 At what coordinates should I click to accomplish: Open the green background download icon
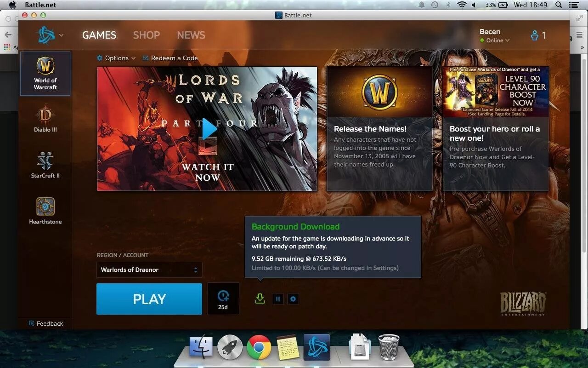coord(260,299)
